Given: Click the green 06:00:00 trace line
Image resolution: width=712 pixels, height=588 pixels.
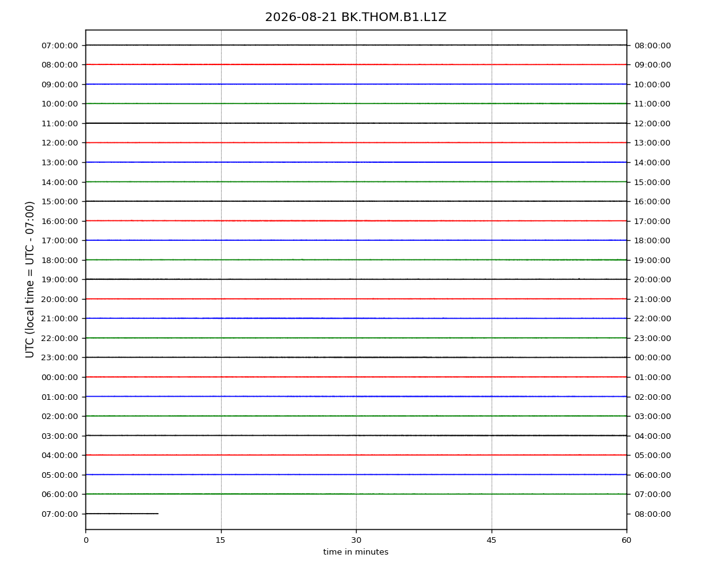Looking at the screenshot, I should 356,494.
